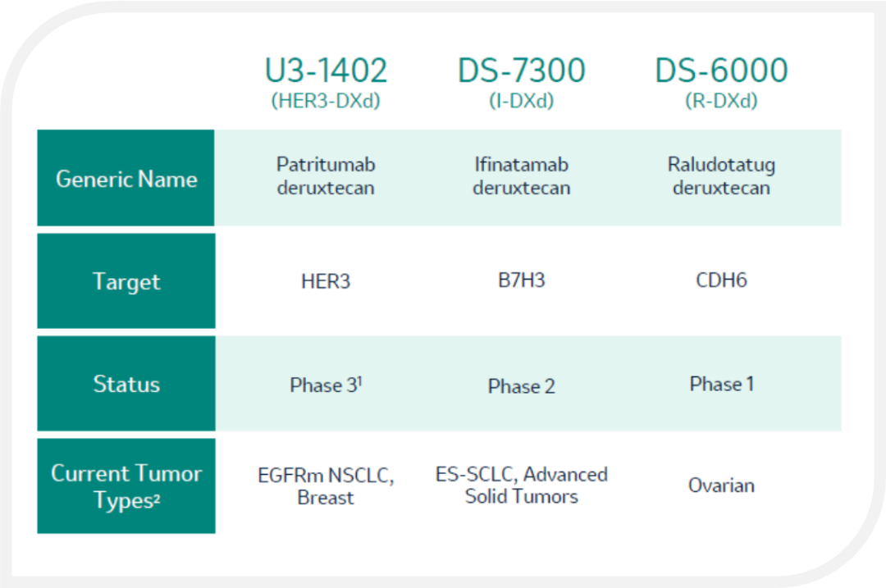Click the ES-SCLC, Advanced Solid Tumors cell
The image size is (886, 588).
(x=521, y=485)
